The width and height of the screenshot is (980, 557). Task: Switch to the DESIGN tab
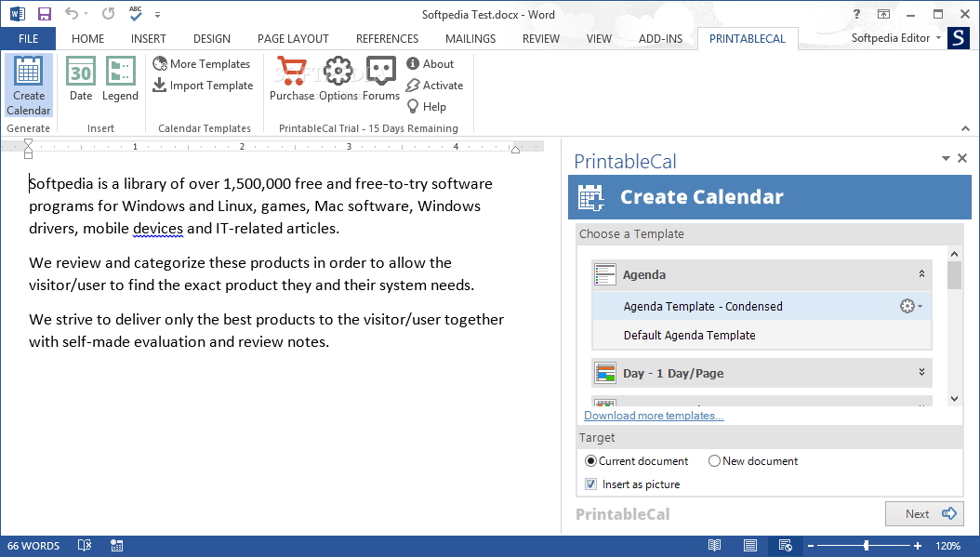(211, 39)
